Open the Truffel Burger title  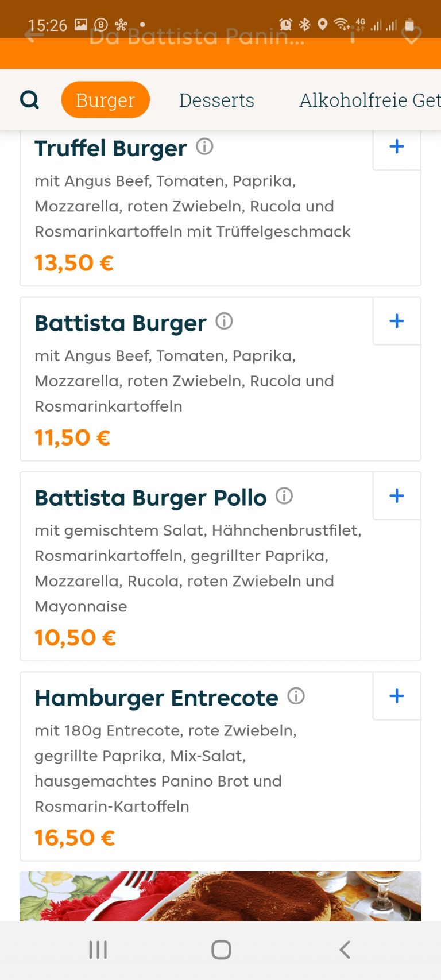point(111,148)
